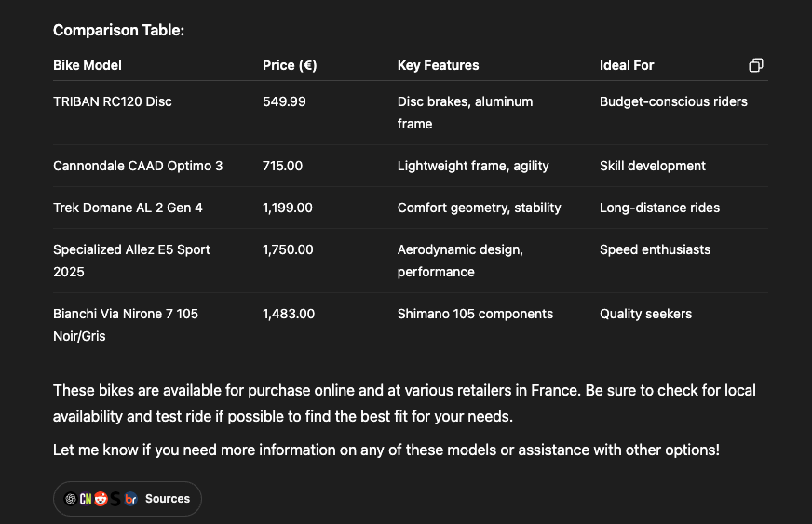Viewport: 812px width, 524px height.
Task: Click the Cannondale CAAD Optimo 3 row
Action: [411, 166]
